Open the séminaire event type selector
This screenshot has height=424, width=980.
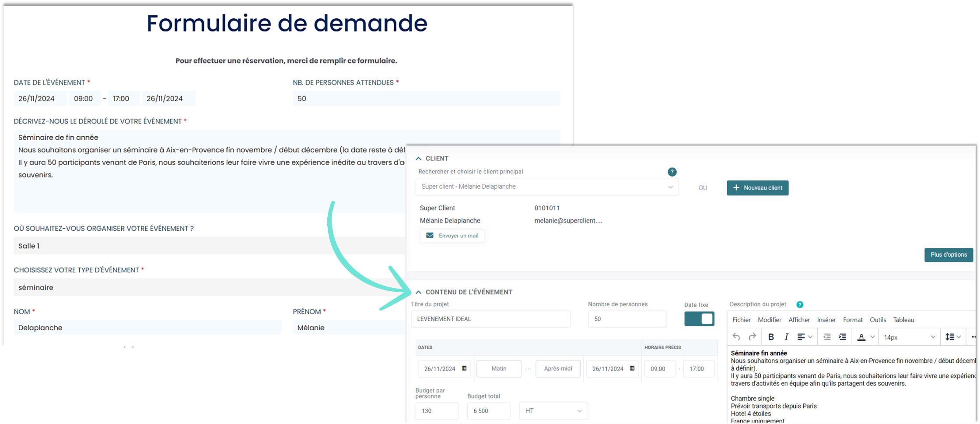(x=209, y=287)
